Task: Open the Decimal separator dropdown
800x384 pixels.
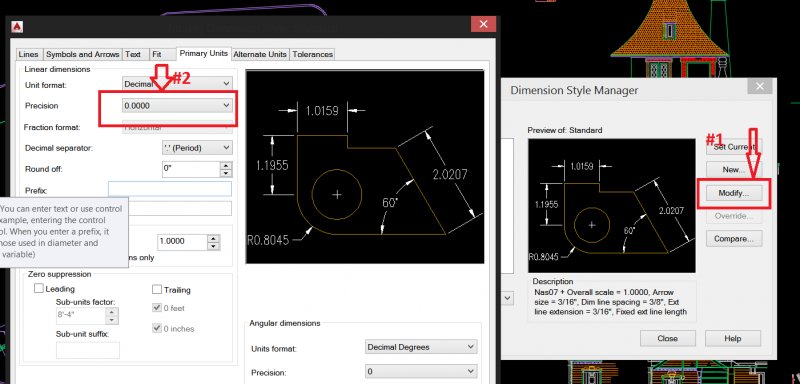Action: [x=197, y=148]
